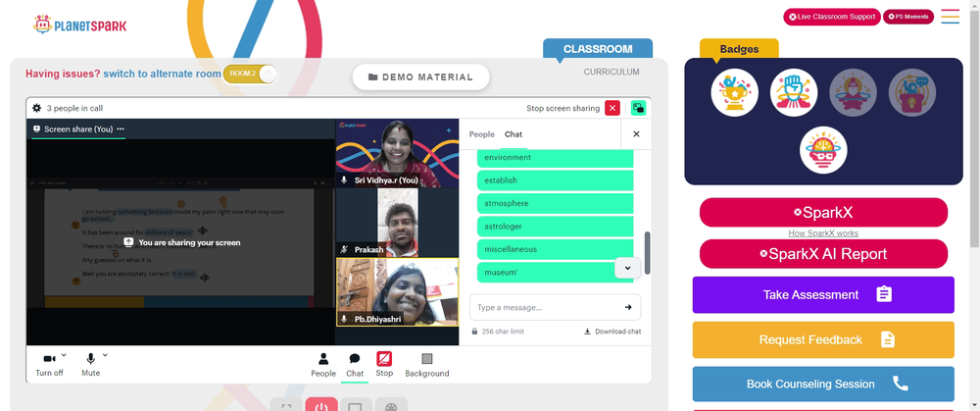Image resolution: width=980 pixels, height=411 pixels.
Task: Toggle the Chat button in the toolbar
Action: click(x=355, y=365)
